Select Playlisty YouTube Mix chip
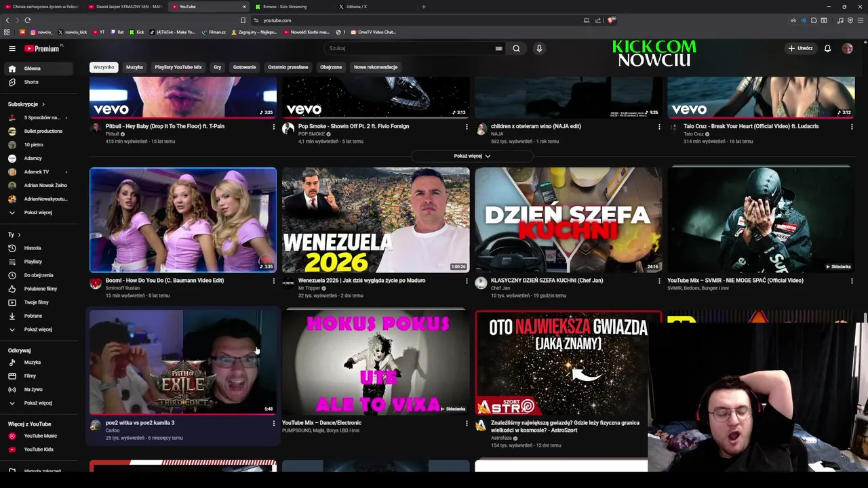868x488 pixels. coord(178,67)
